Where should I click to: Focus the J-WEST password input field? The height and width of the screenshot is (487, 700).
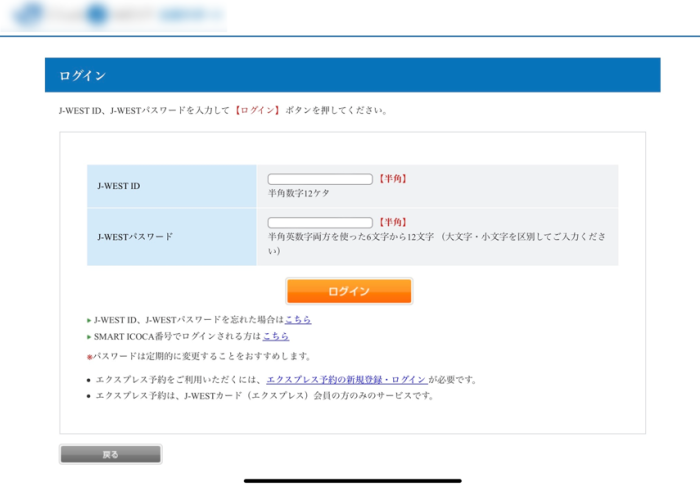click(319, 222)
